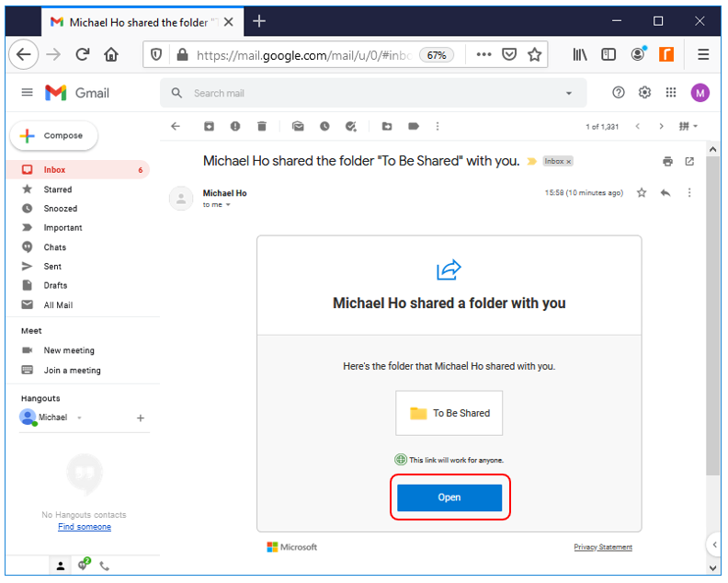728x583 pixels.
Task: Report the message as spam
Action: (235, 126)
